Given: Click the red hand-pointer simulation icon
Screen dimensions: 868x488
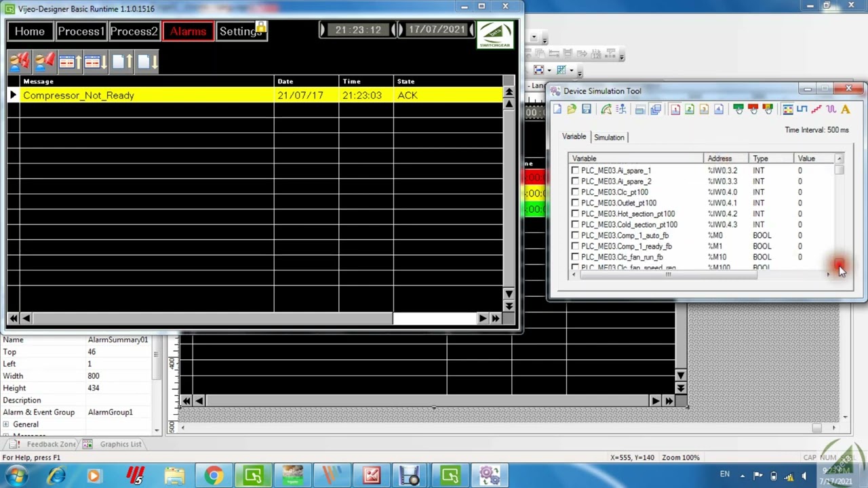Looking at the screenshot, I should 753,110.
